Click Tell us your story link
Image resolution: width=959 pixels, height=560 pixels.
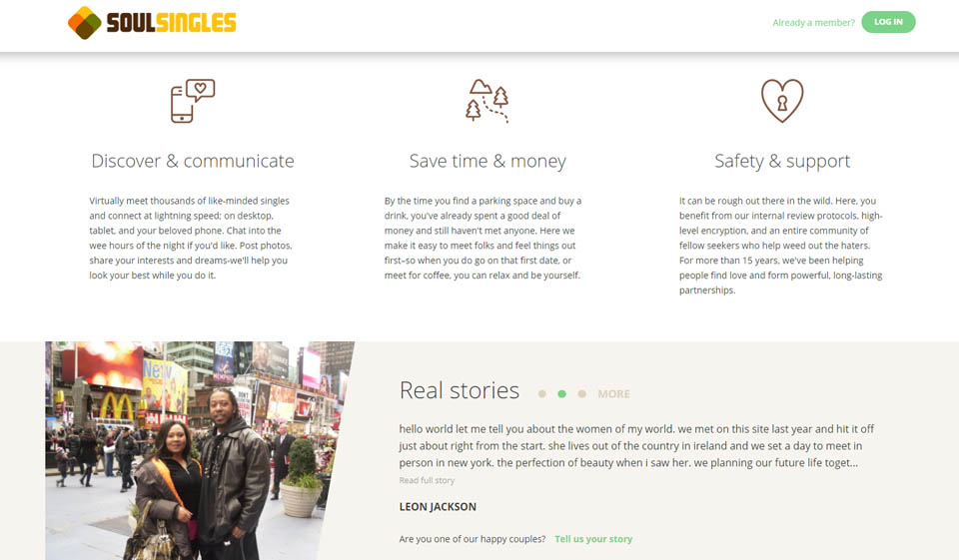pos(593,539)
